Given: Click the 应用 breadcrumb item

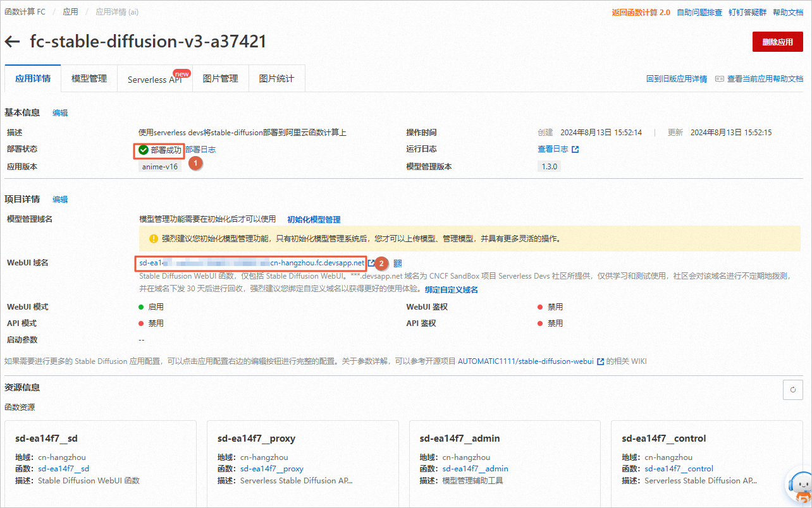Looking at the screenshot, I should (70, 12).
